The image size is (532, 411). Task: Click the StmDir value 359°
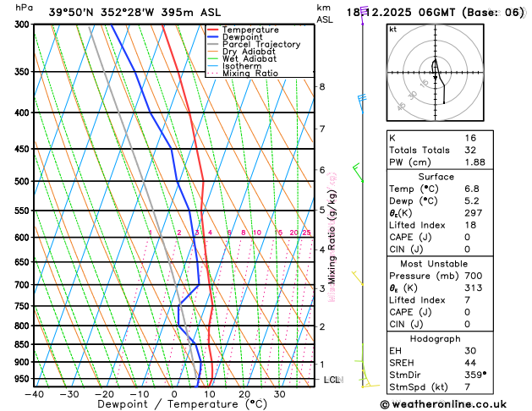(x=475, y=375)
